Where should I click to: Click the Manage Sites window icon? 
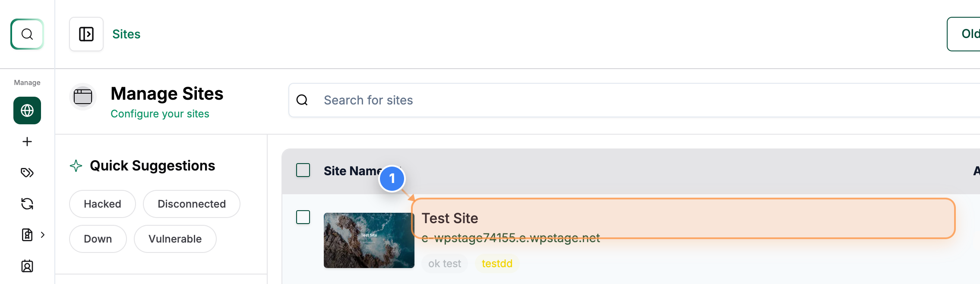point(83,96)
